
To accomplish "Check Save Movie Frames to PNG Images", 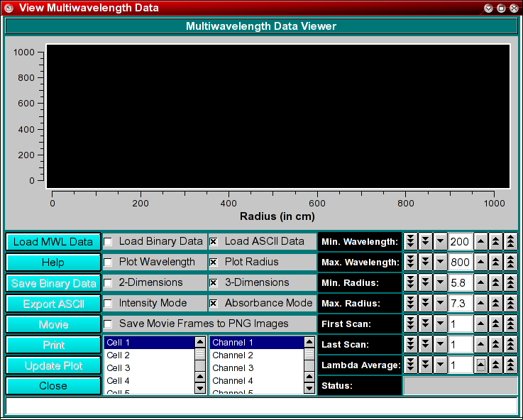I will point(109,324).
